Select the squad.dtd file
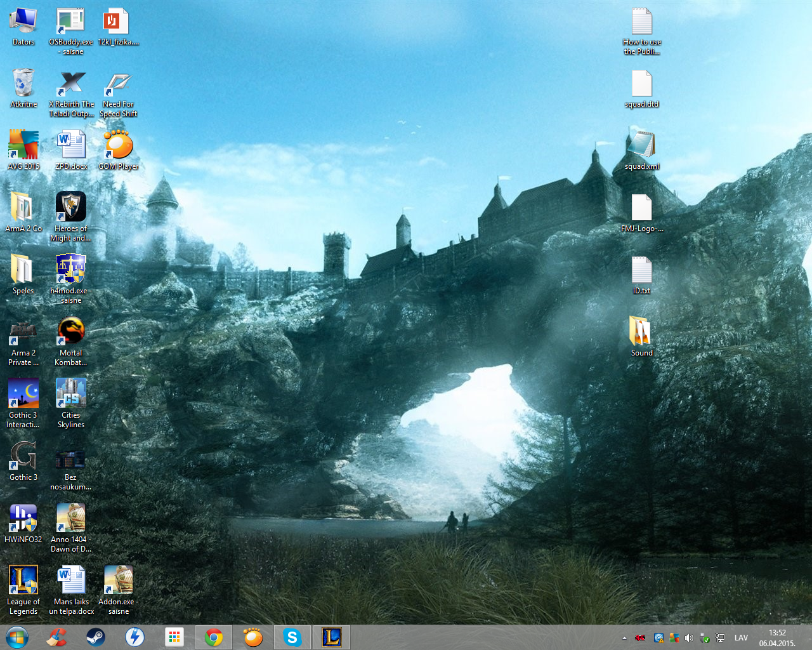This screenshot has height=650, width=812. pyautogui.click(x=642, y=89)
